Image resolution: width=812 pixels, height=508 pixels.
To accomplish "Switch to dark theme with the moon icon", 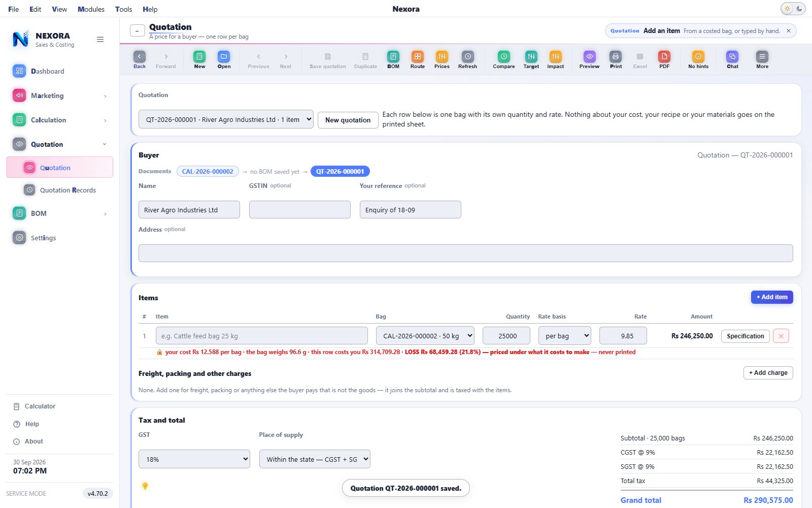I will coord(799,9).
